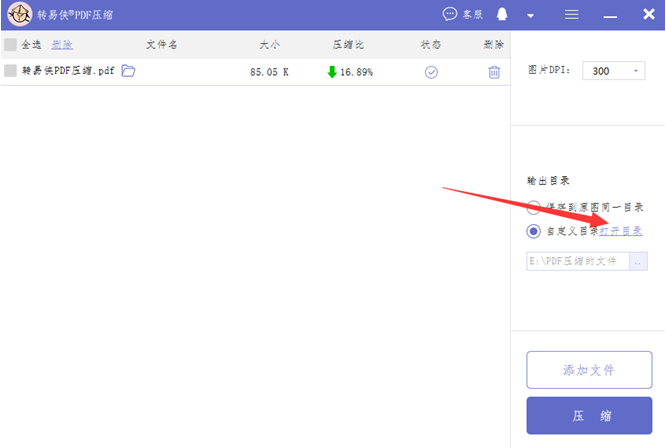Screen dimensions: 666x448
Task: Select 保存到原图同一目录 radio option
Action: click(x=533, y=207)
